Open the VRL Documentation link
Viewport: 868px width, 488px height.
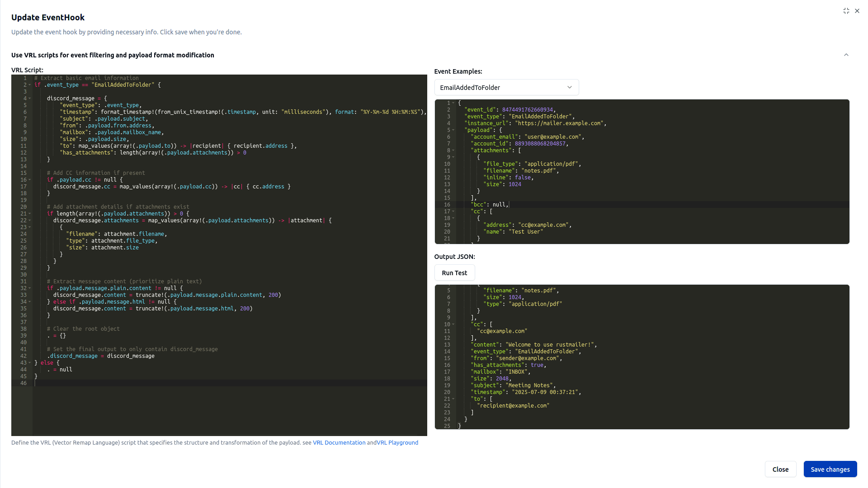pos(339,443)
